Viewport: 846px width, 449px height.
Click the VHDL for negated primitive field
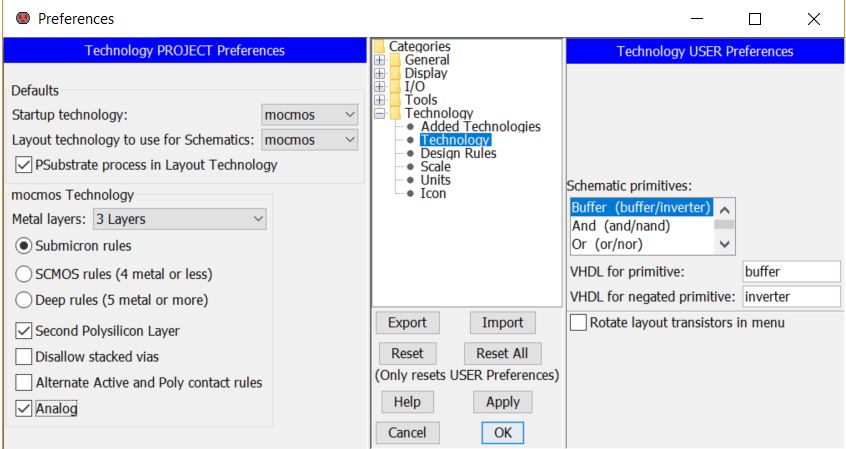pyautogui.click(x=790, y=296)
